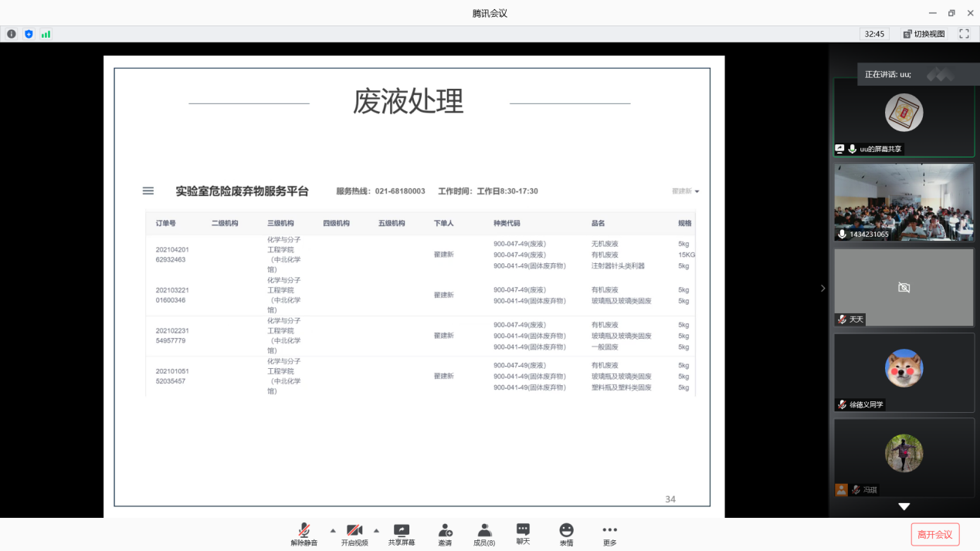This screenshot has width=980, height=551.
Task: Open the Members (成员) panel
Action: (x=484, y=534)
